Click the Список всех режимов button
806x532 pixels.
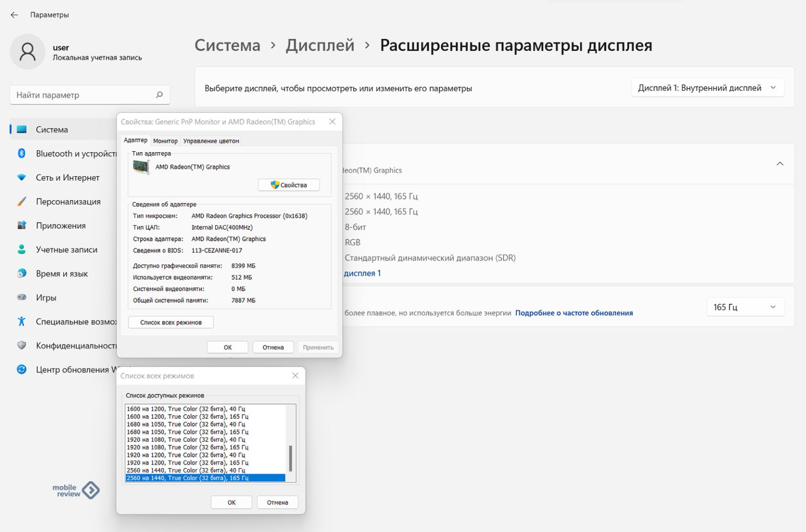pyautogui.click(x=171, y=322)
